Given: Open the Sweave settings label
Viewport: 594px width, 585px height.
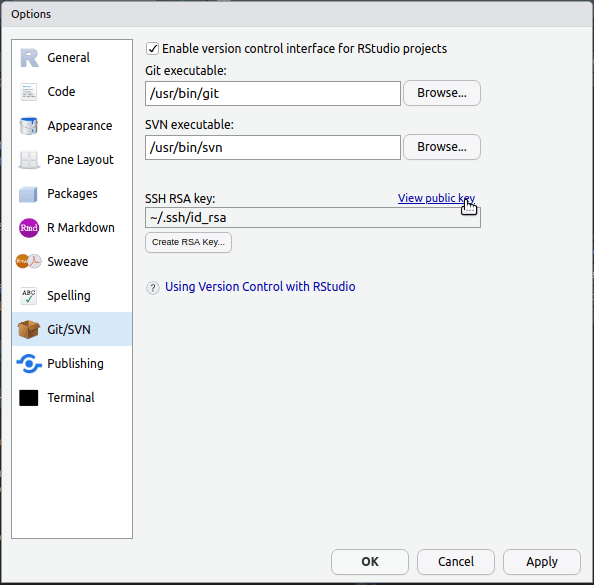Looking at the screenshot, I should tap(67, 261).
